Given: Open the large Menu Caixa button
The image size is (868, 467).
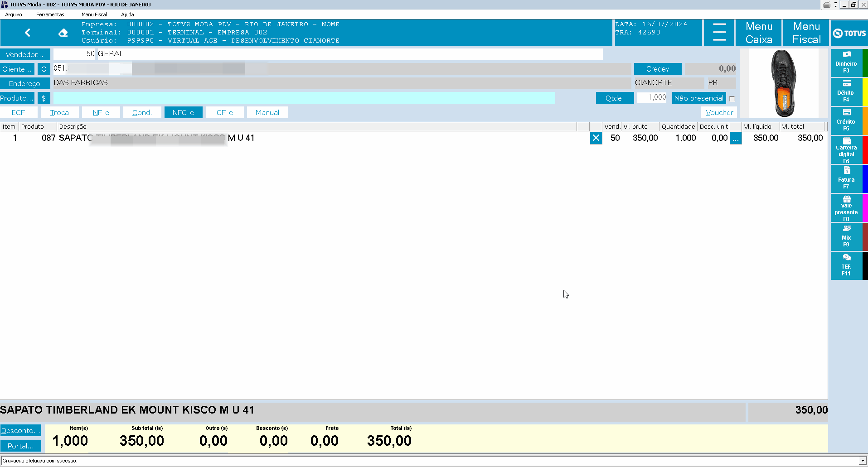Looking at the screenshot, I should (x=759, y=33).
